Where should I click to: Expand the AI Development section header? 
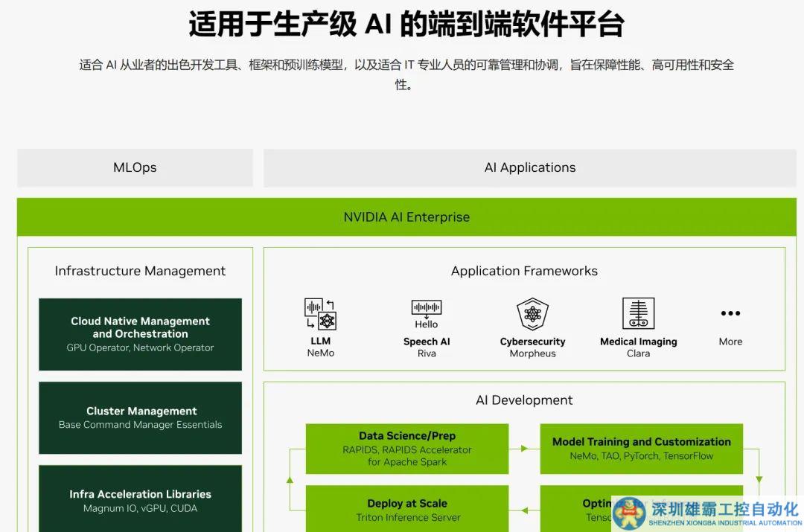(524, 400)
